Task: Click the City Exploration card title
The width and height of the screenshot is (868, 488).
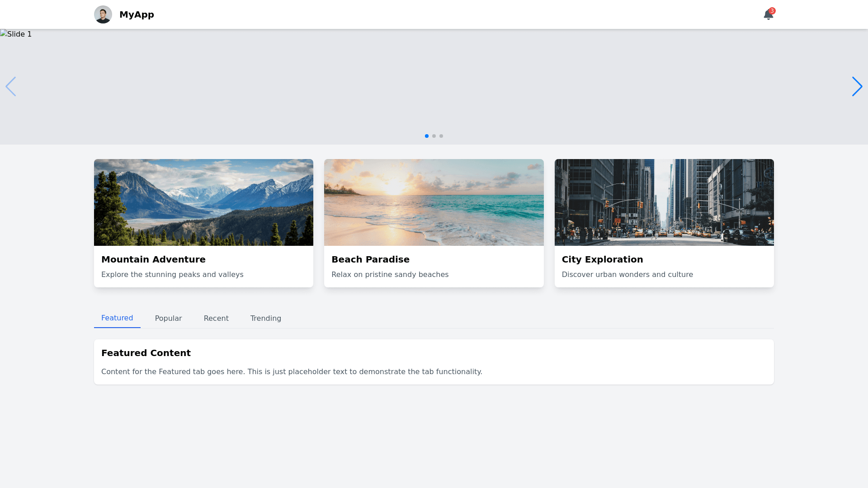Action: [x=602, y=259]
